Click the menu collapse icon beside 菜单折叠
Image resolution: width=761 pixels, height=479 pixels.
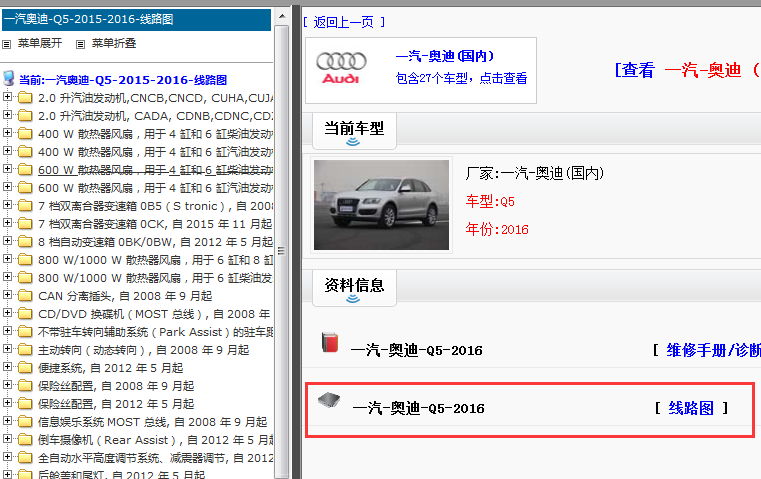tap(81, 44)
